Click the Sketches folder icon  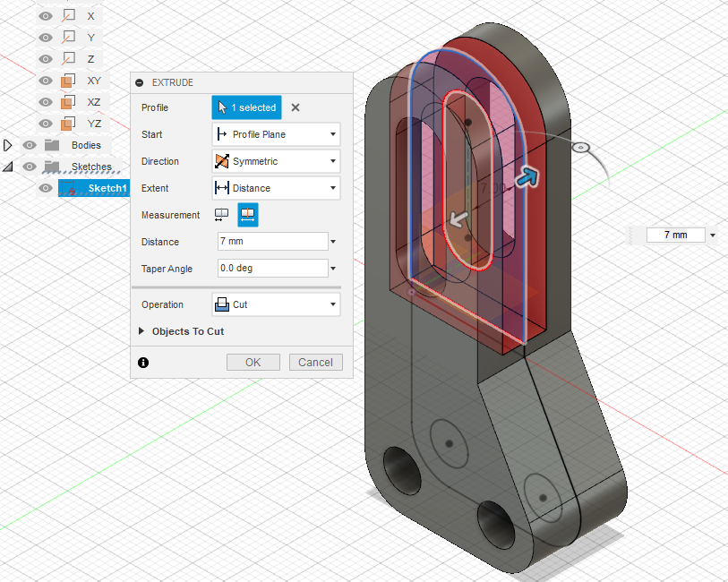(x=52, y=167)
